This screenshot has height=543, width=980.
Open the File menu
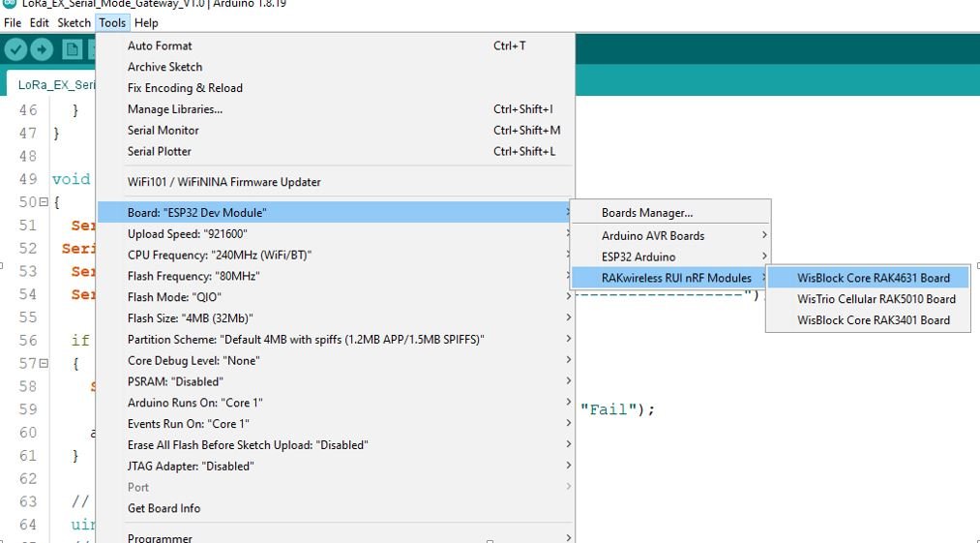pyautogui.click(x=13, y=22)
